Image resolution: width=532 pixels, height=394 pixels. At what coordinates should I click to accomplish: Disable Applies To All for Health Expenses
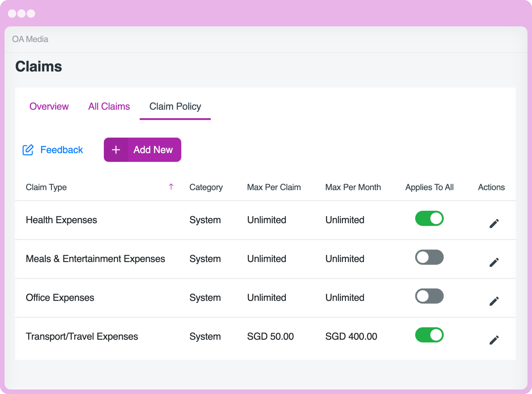[x=429, y=218]
